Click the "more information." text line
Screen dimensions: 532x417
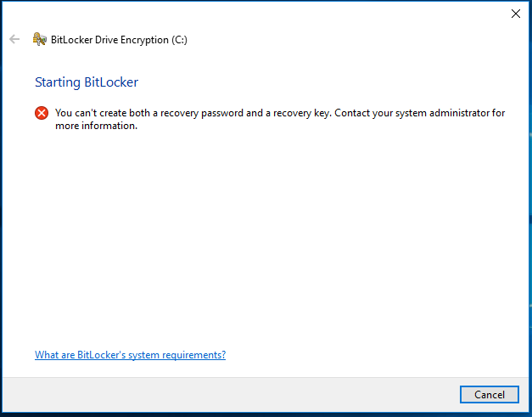97,126
